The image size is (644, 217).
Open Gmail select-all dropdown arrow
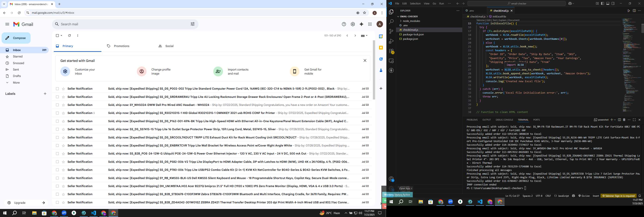tap(62, 35)
